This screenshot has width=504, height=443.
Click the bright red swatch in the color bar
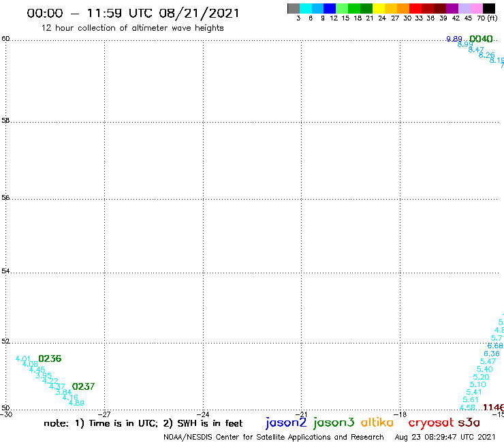(415, 8)
